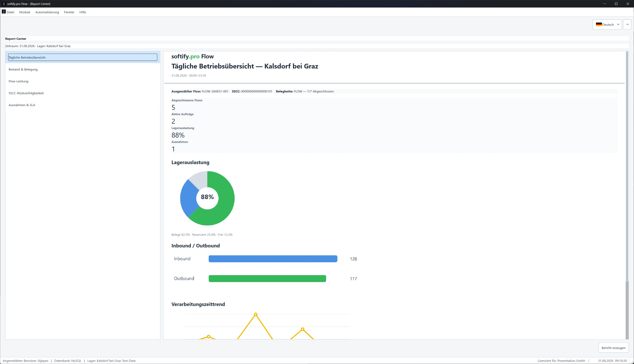Open the Module menu
Screen dimensions: 634x364
(x=25, y=12)
